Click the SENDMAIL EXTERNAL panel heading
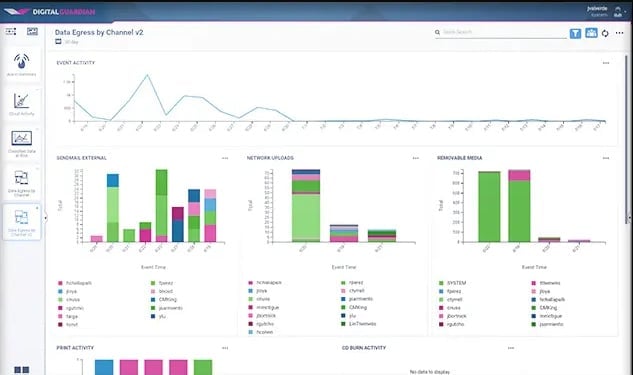633x375 pixels. coord(82,158)
